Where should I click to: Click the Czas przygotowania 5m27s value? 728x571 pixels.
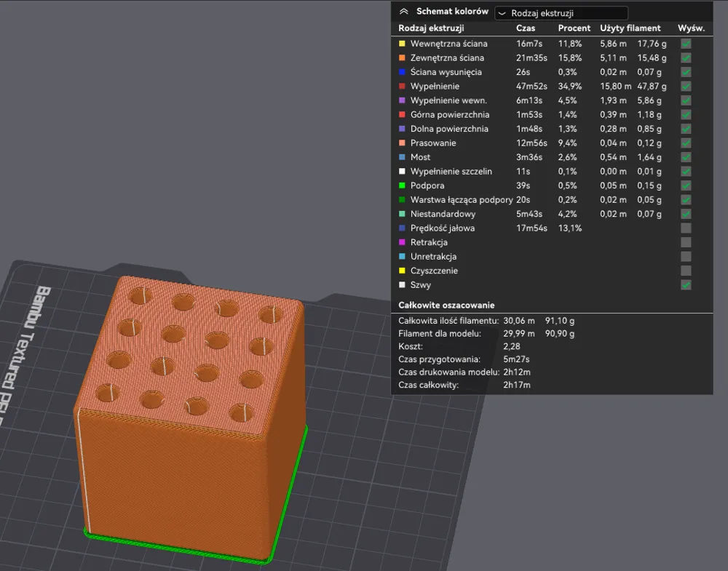point(516,359)
